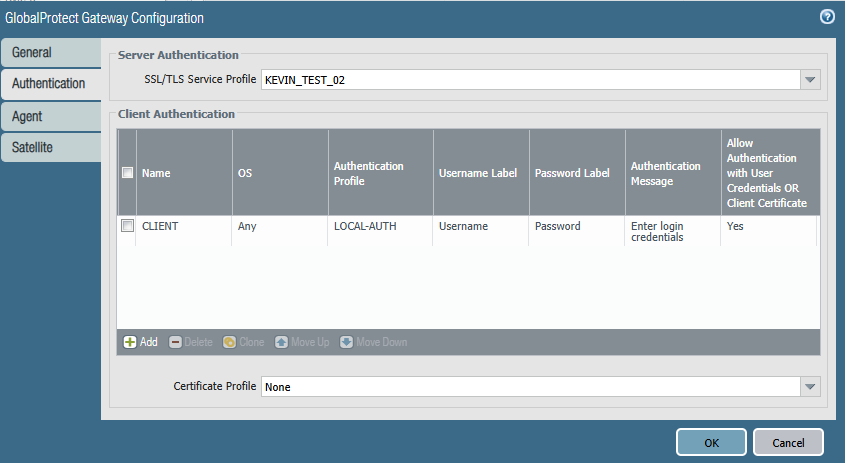Click the Delete row icon
Screen dimensions: 845x463
(175, 342)
